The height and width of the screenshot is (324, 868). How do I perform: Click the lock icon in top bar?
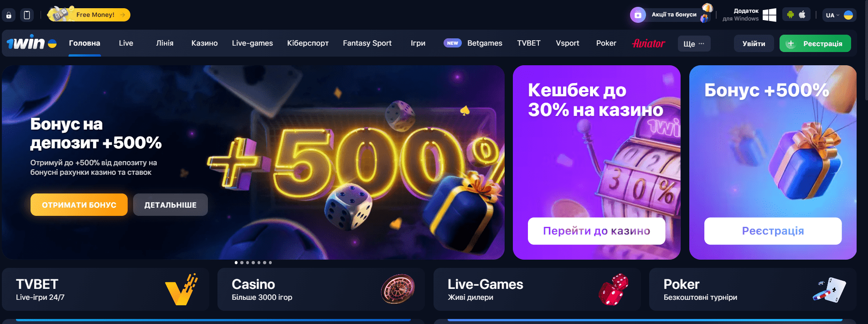9,15
